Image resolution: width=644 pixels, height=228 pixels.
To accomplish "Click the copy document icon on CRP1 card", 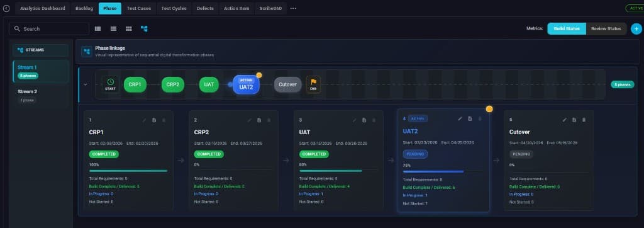I will (x=154, y=120).
